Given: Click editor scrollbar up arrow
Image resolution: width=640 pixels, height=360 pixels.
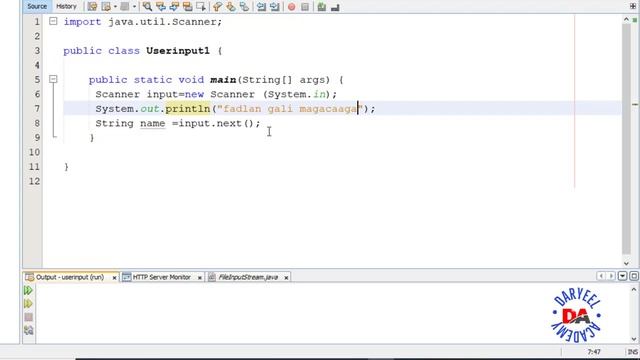Looking at the screenshot, I should pos(627,20).
